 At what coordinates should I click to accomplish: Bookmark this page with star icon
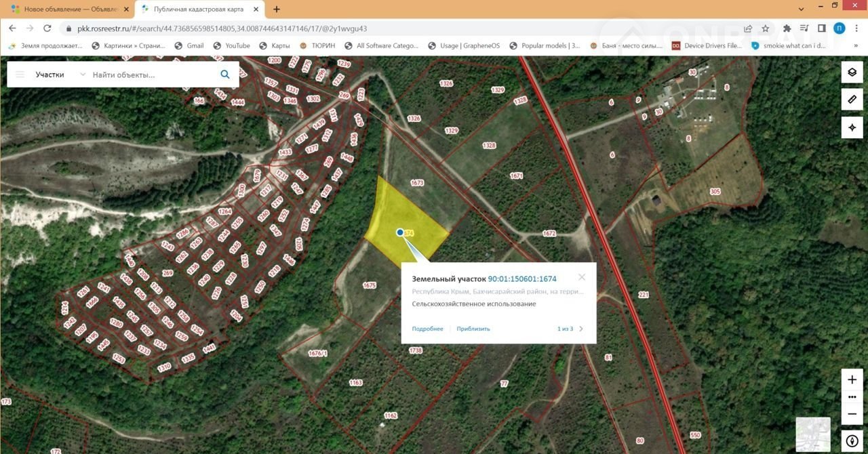tap(766, 28)
